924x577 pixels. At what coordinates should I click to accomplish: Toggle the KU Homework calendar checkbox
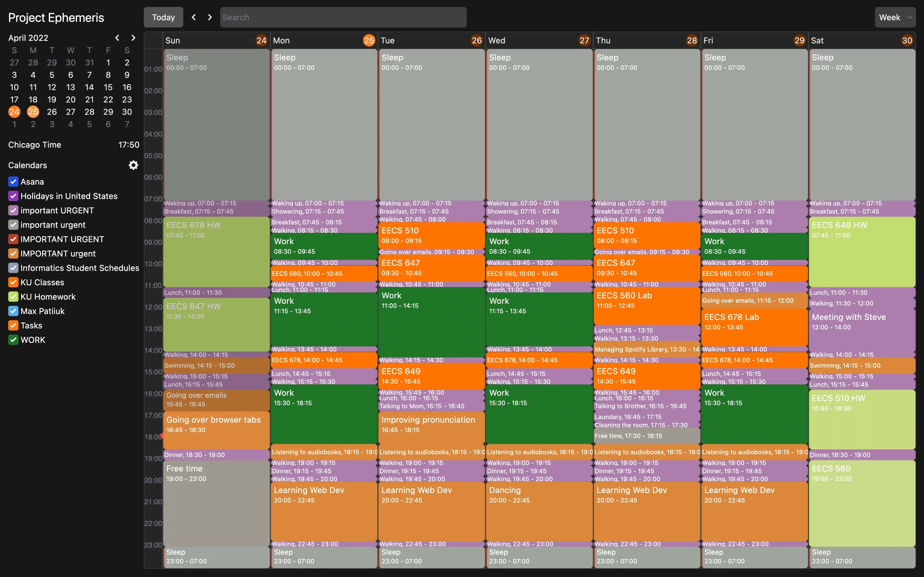[x=13, y=297]
